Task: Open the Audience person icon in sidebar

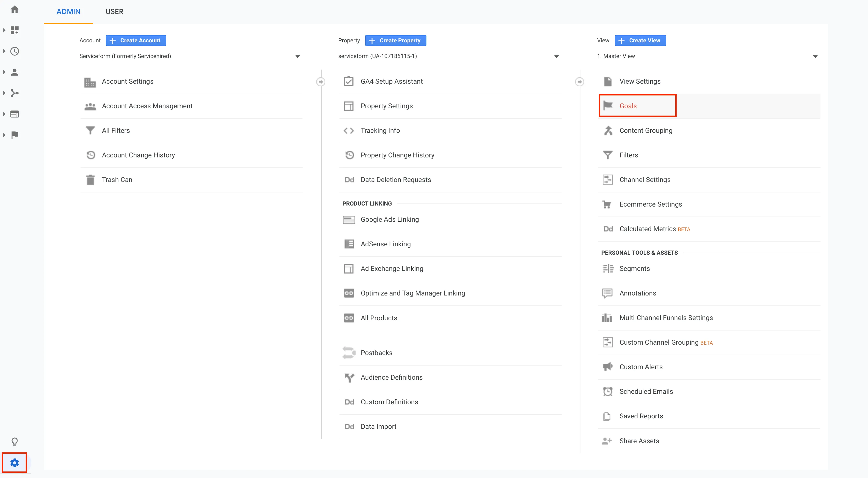Action: pos(14,72)
